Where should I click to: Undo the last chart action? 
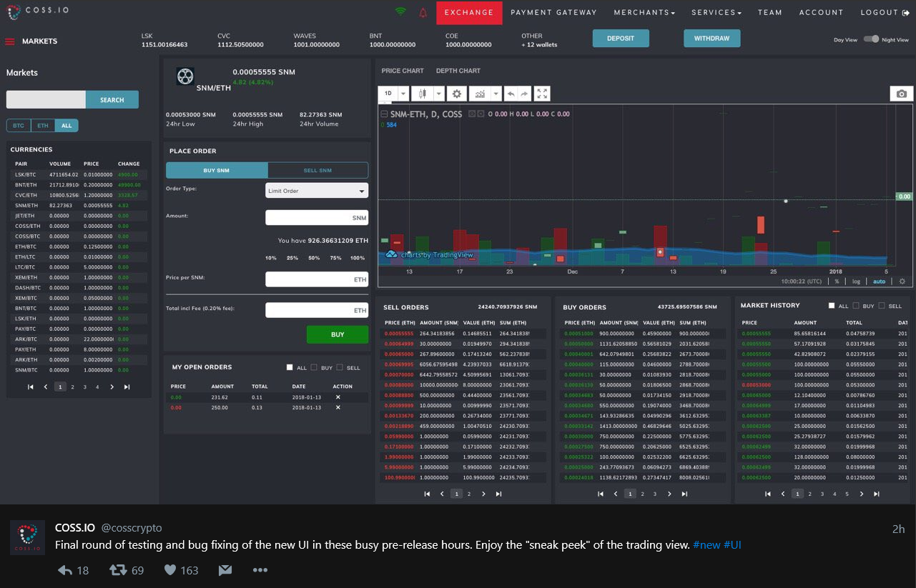tap(510, 94)
